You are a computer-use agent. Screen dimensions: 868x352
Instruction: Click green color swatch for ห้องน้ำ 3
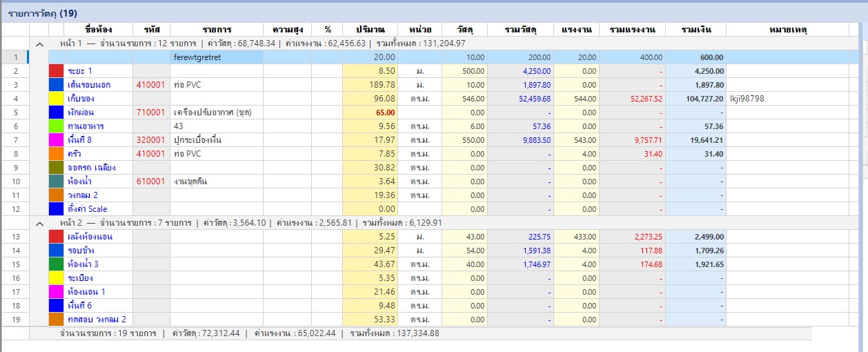pos(56,264)
